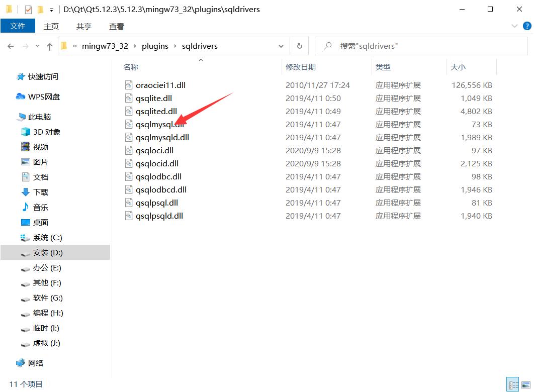Click plugins in the breadcrumb path
Viewport: 534px width, 392px height.
click(155, 46)
